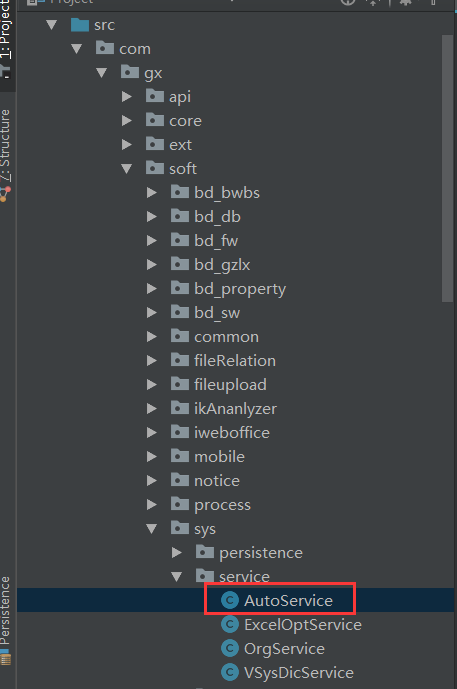Collapse the soft package node
457x689 pixels.
coord(127,168)
